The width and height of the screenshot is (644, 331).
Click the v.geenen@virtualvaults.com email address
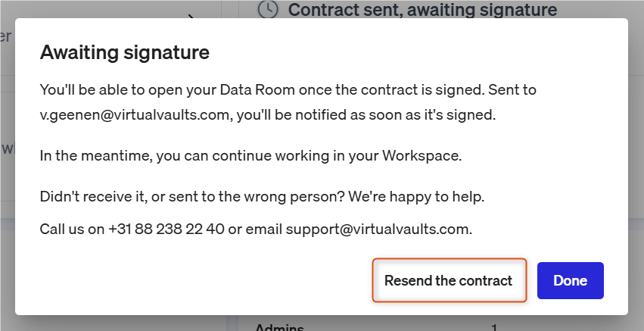point(134,114)
